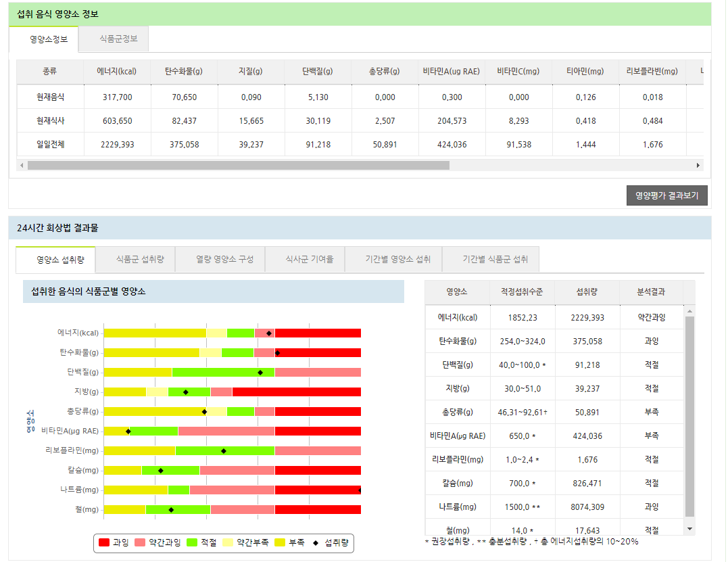Open the 영양소정보 tab
The width and height of the screenshot is (728, 562).
(x=49, y=39)
